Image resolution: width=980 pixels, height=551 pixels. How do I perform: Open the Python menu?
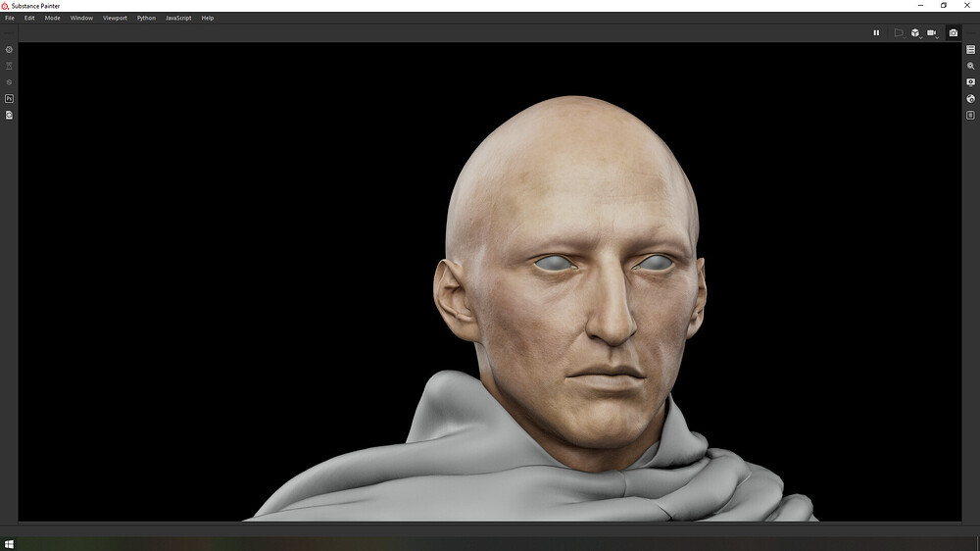pyautogui.click(x=146, y=18)
